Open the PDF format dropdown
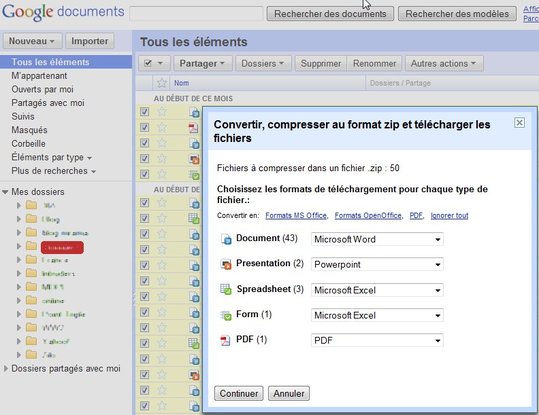539x415 pixels. click(377, 340)
